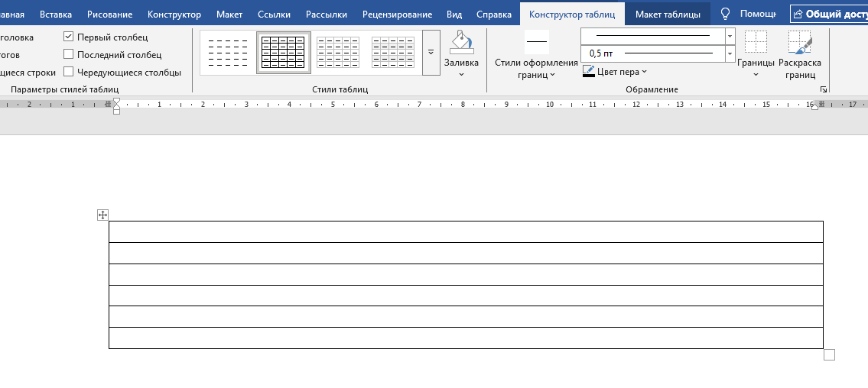Screen dimensions: 868x388
Task: Switch to the Макет таблицы tab
Action: click(x=667, y=15)
